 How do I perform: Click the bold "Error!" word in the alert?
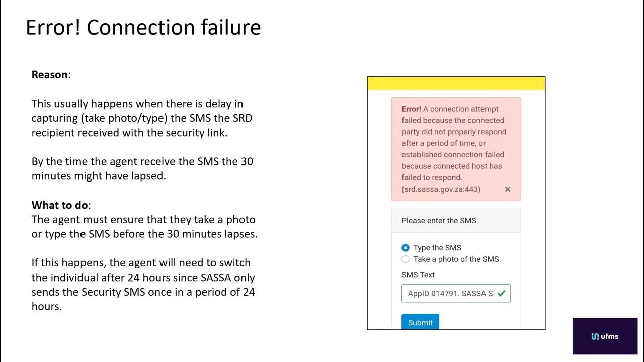click(x=411, y=109)
